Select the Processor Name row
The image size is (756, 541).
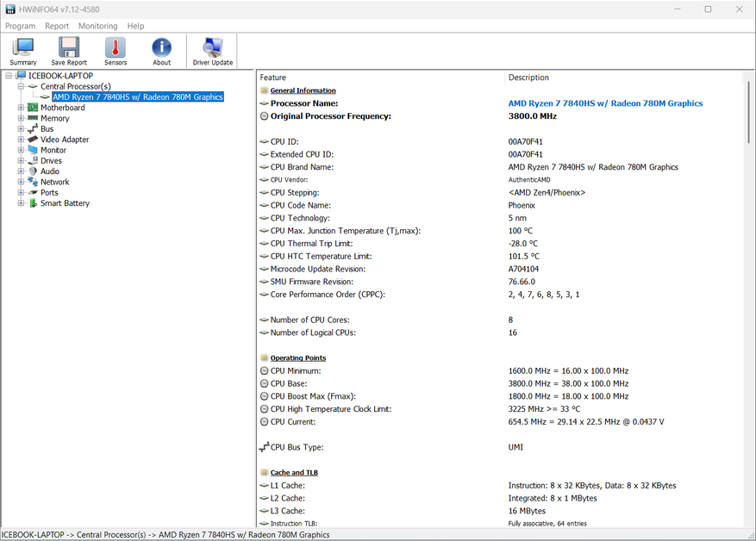tap(304, 103)
